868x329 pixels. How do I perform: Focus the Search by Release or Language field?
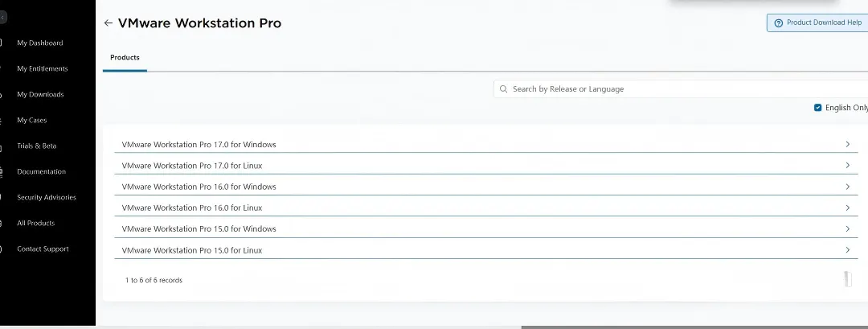[x=681, y=88]
